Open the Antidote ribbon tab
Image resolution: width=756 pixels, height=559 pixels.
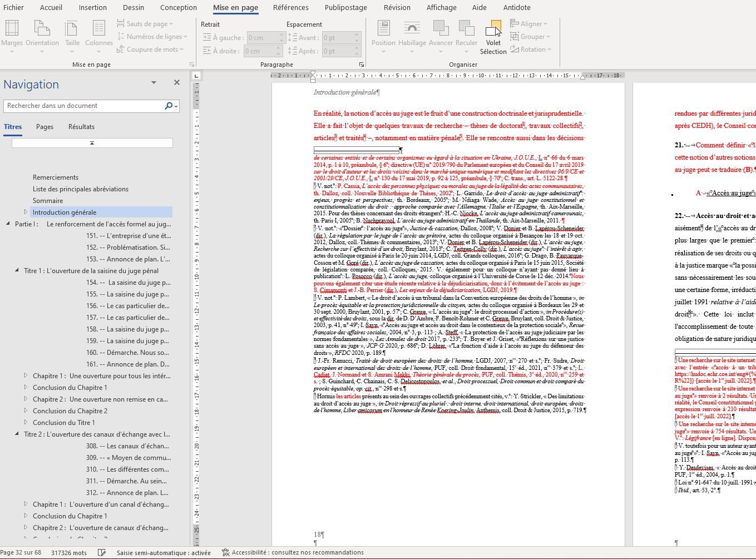[517, 7]
